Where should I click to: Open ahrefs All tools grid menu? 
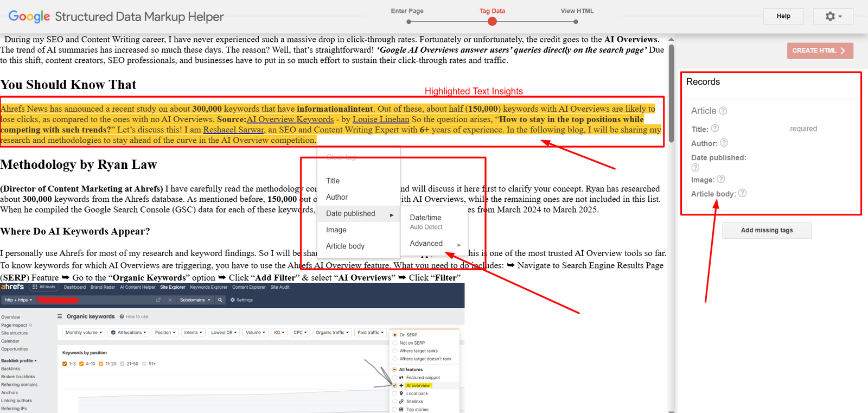[44, 287]
